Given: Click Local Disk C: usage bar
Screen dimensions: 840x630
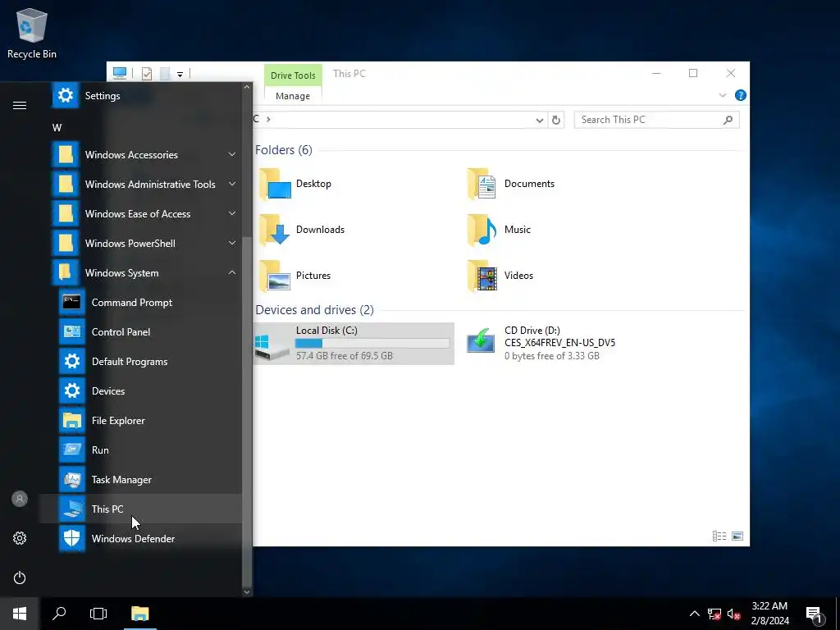Looking at the screenshot, I should pos(372,344).
